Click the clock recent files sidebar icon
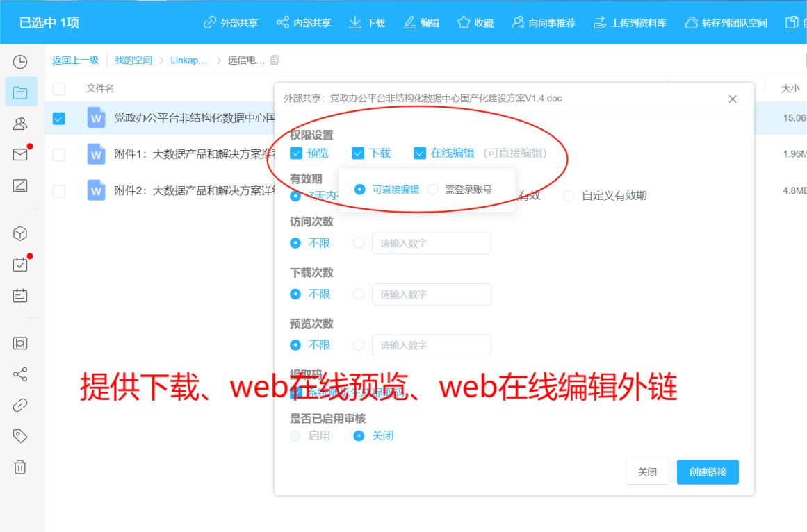This screenshot has height=532, width=807. click(x=20, y=62)
